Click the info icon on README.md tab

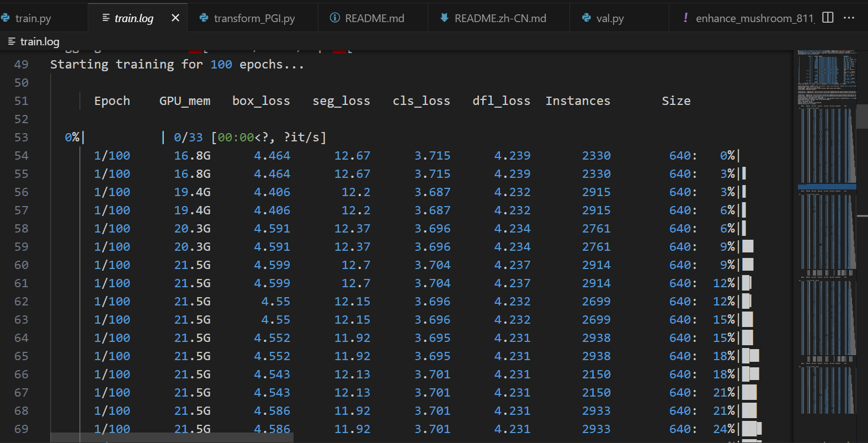point(334,18)
